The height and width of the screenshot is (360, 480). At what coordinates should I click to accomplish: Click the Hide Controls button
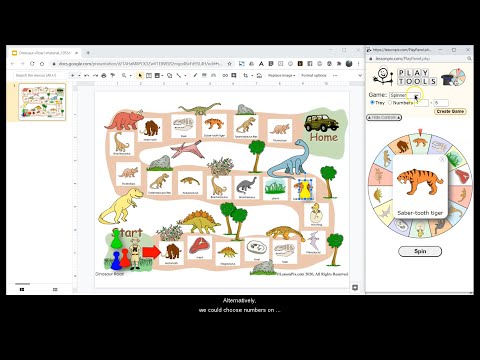[x=384, y=118]
